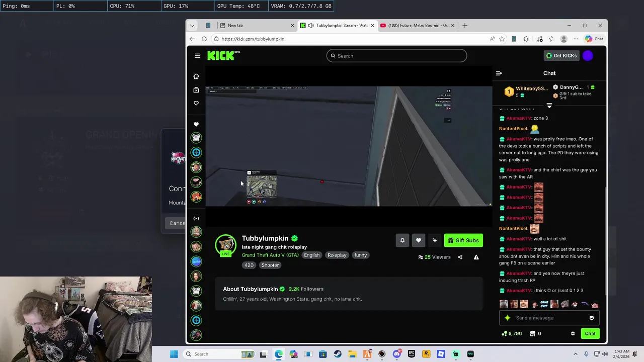Screen dimensions: 644x362
Task: Open the purple user avatar menu
Action: pyautogui.click(x=588, y=56)
